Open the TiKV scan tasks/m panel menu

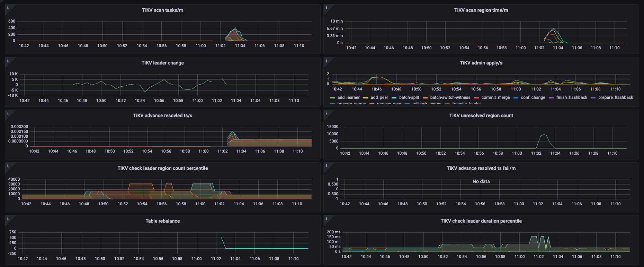click(162, 10)
